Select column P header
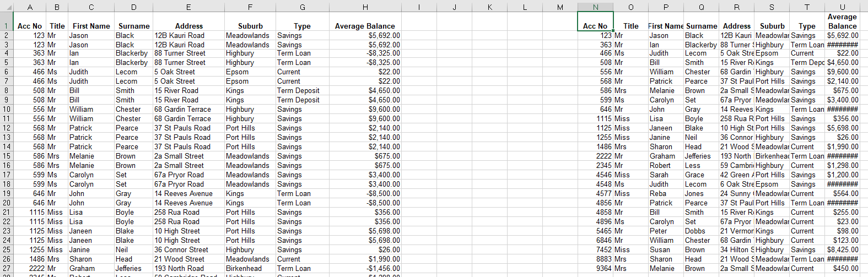 [666, 7]
